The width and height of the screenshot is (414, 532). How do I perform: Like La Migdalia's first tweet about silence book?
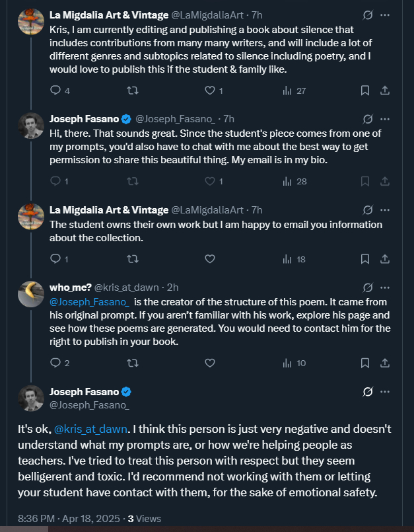click(x=210, y=91)
